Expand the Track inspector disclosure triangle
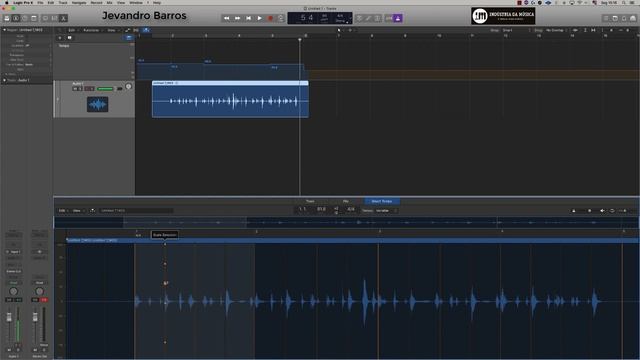This screenshot has width=640, height=360. point(4,80)
